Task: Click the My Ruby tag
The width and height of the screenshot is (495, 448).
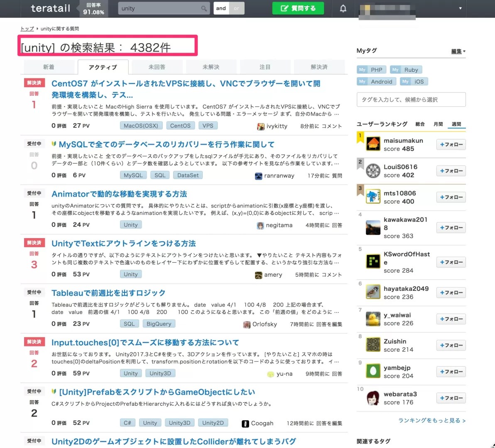Action: point(406,70)
